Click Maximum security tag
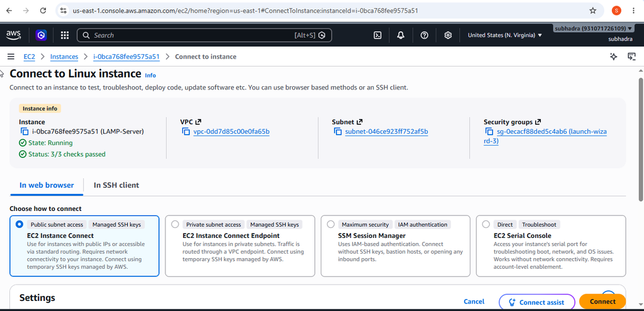The image size is (644, 311). 365,225
